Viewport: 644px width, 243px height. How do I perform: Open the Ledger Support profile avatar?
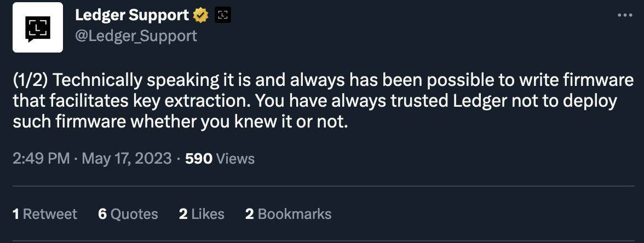(38, 27)
